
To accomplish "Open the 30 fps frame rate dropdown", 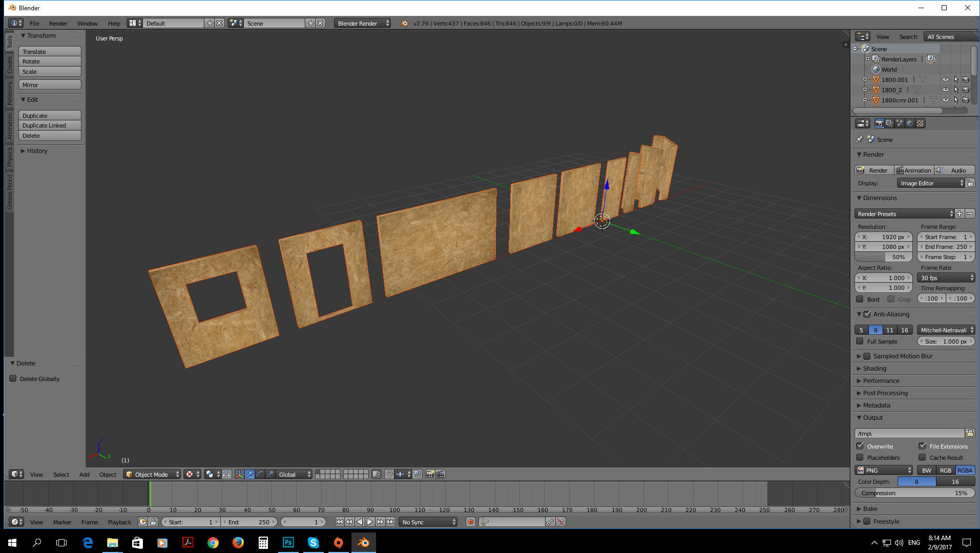I will click(x=946, y=278).
